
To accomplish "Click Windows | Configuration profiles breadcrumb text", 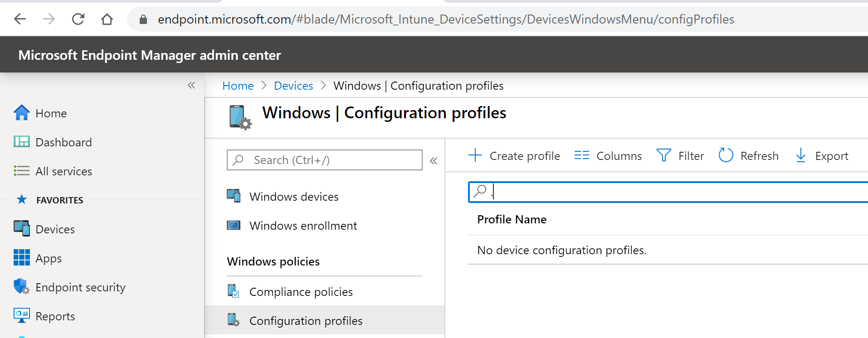I will pyautogui.click(x=418, y=86).
